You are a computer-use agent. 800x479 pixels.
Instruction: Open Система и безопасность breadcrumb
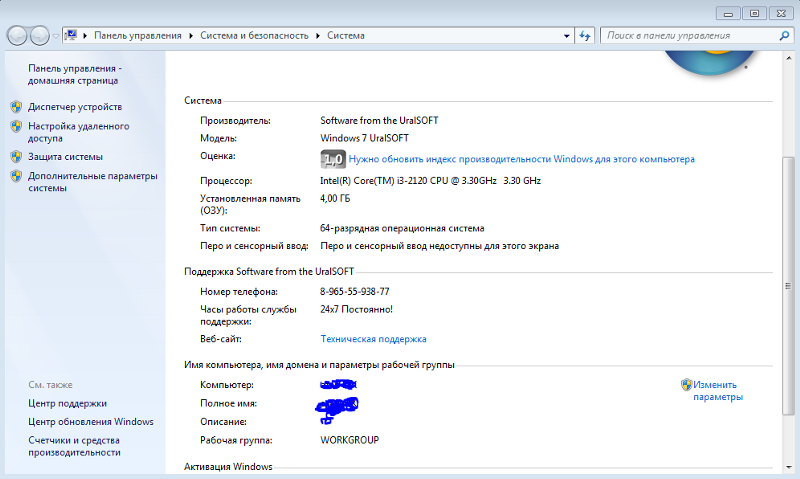pos(254,36)
